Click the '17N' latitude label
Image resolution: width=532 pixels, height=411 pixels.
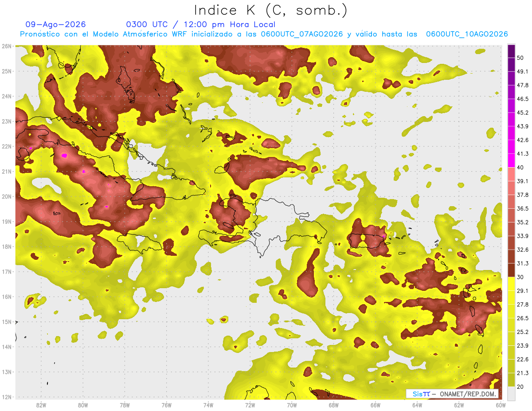point(7,272)
